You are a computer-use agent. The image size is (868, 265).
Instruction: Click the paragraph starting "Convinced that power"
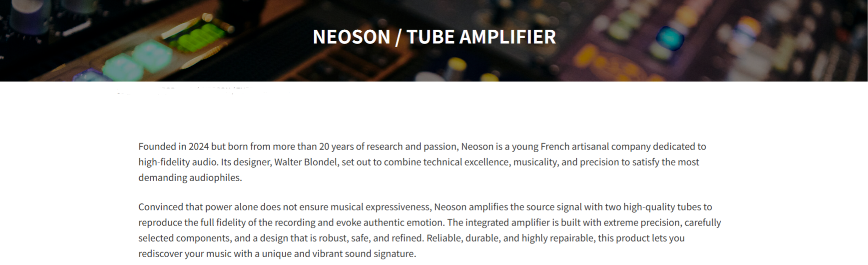point(429,230)
